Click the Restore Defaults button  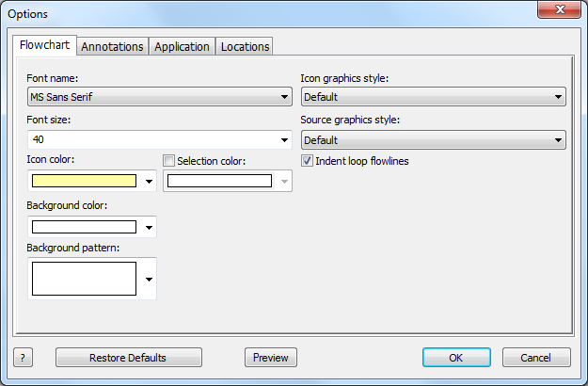(x=129, y=358)
